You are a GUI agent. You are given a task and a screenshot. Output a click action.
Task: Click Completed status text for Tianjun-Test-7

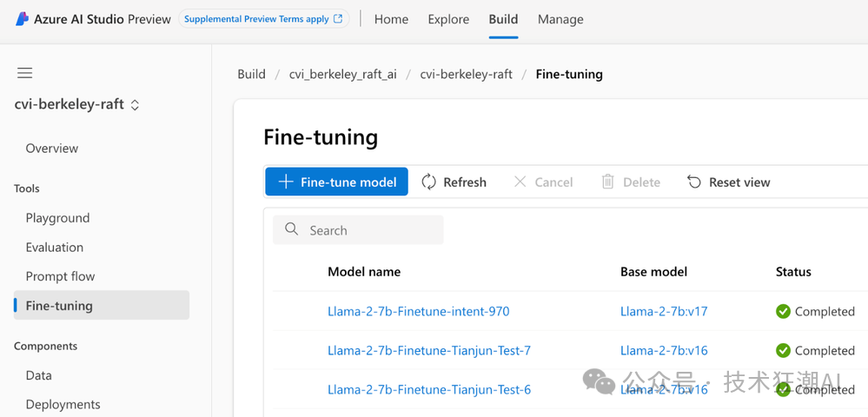point(825,351)
